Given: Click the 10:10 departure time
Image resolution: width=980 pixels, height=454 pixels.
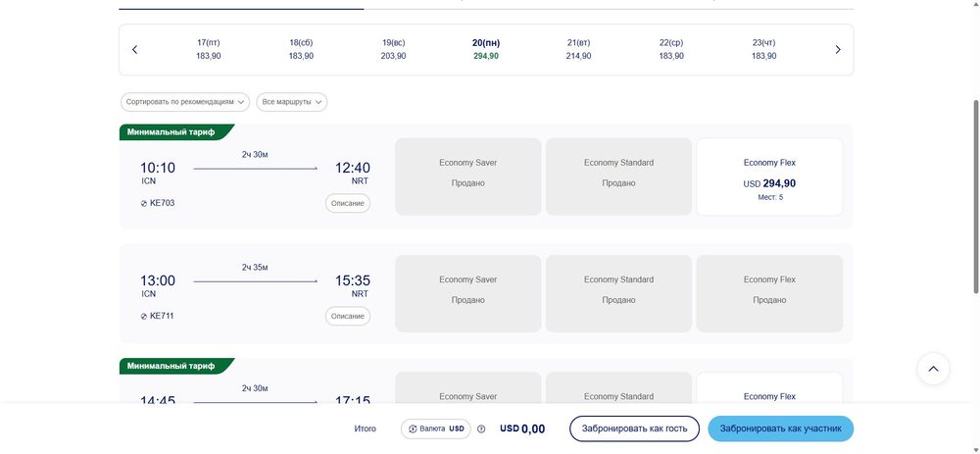Looking at the screenshot, I should [x=158, y=169].
